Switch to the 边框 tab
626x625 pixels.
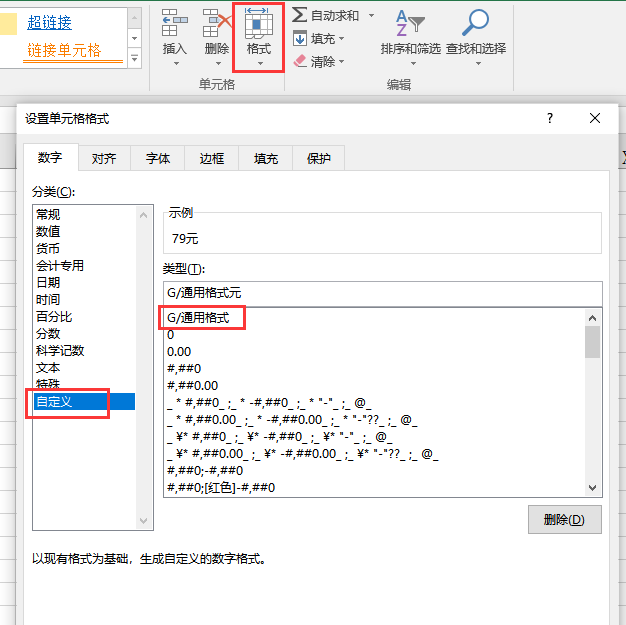(x=212, y=159)
